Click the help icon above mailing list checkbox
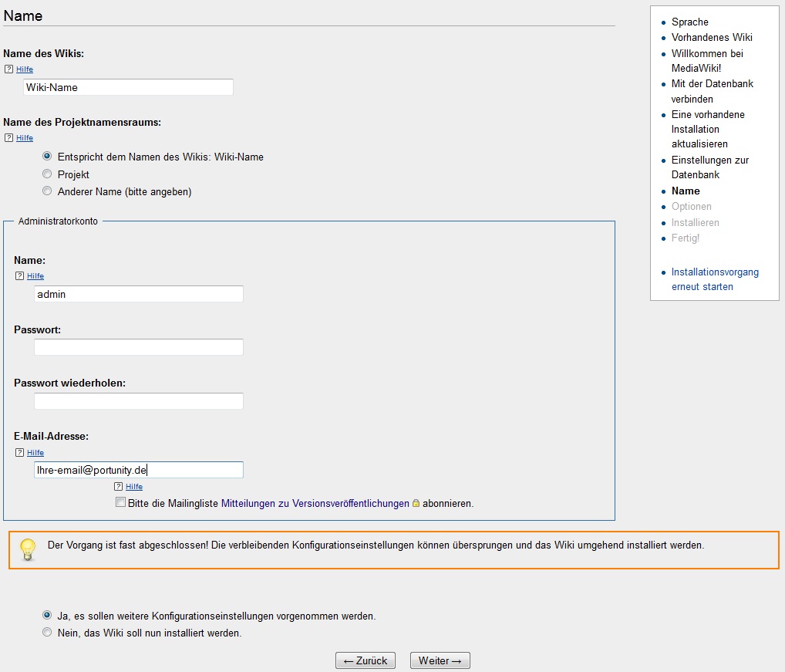This screenshot has width=785, height=672. pyautogui.click(x=119, y=487)
